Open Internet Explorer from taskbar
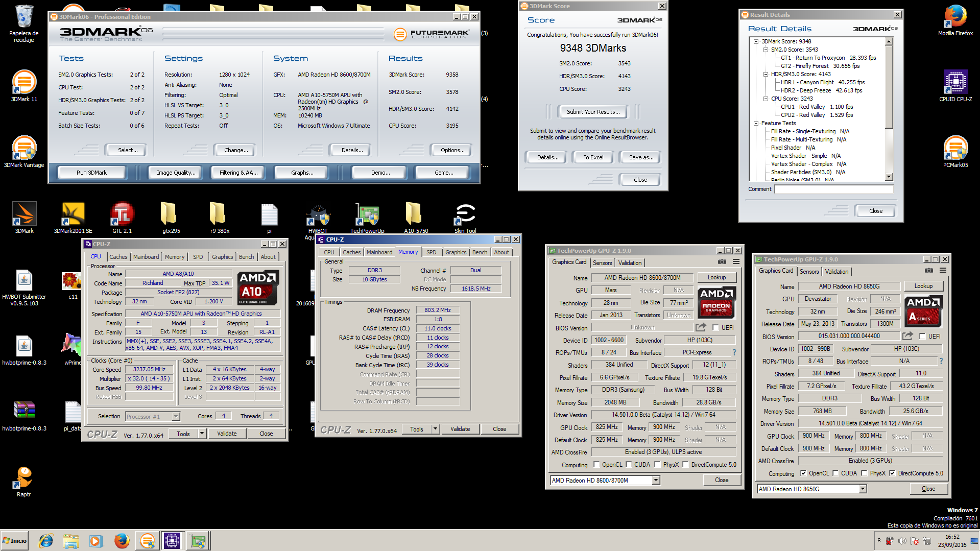The image size is (980, 551). coord(46,541)
